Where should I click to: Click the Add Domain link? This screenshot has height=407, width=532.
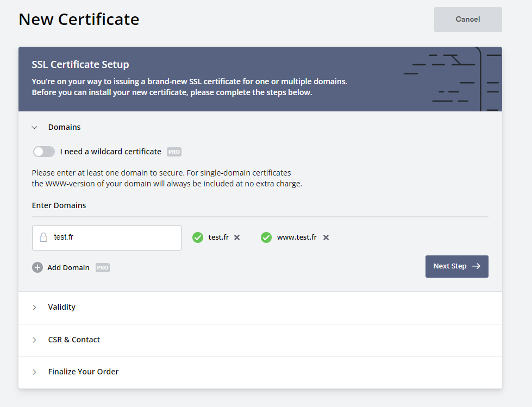pyautogui.click(x=68, y=268)
